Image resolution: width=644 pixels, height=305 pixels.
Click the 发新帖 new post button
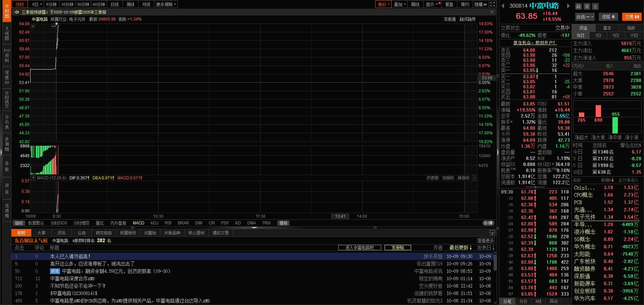(x=398, y=248)
